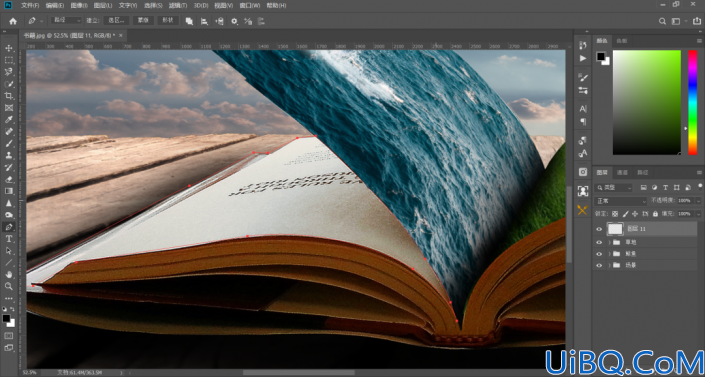705x377 pixels.
Task: Open the 滤镜(T) menu
Action: 178,5
